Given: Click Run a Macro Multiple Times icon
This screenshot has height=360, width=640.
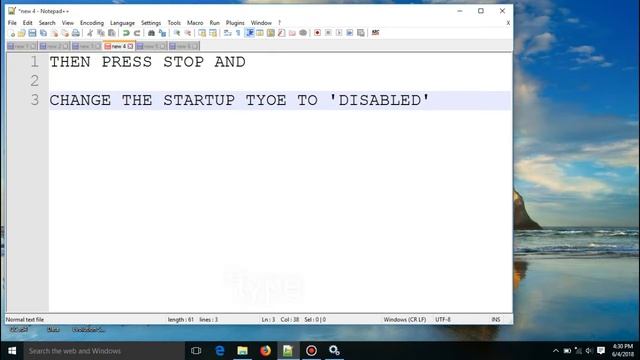Looking at the screenshot, I should [350, 33].
